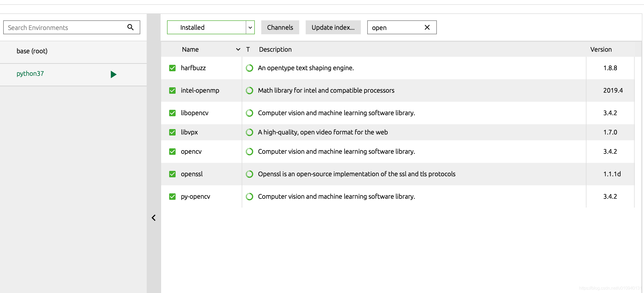Click the Version column header
644x293 pixels.
coord(601,49)
